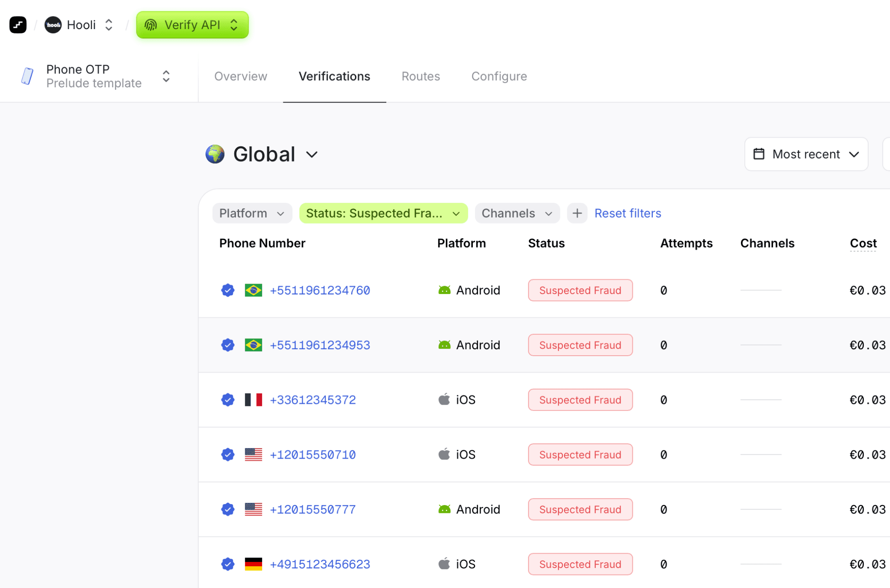The image size is (890, 588).
Task: Click the Prelude logo in the top-left corner
Action: coord(18,25)
